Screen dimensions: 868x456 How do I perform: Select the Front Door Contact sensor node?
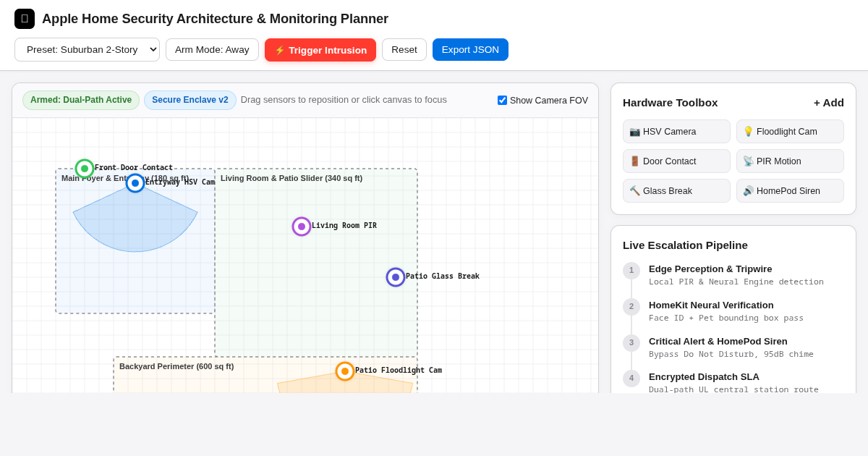tap(85, 169)
